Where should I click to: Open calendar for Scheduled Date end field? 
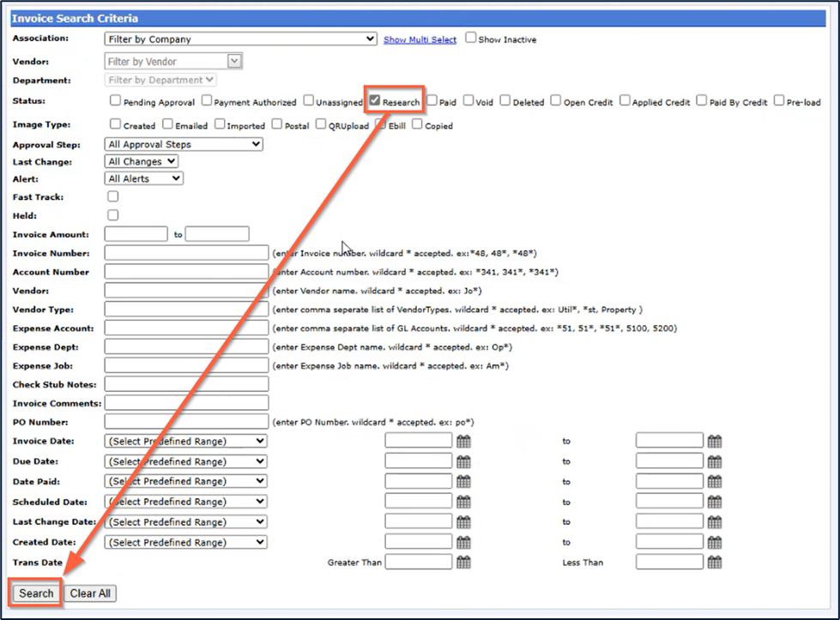click(714, 502)
